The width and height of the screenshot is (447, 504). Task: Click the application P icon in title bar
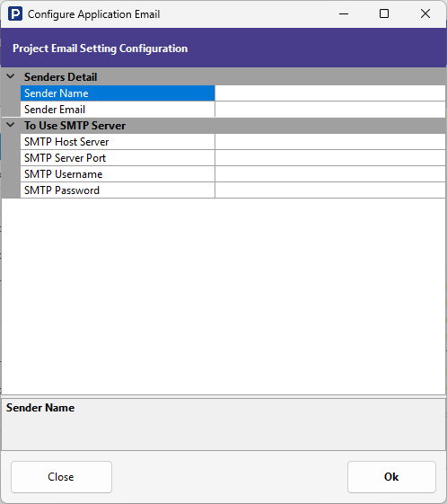(x=15, y=13)
